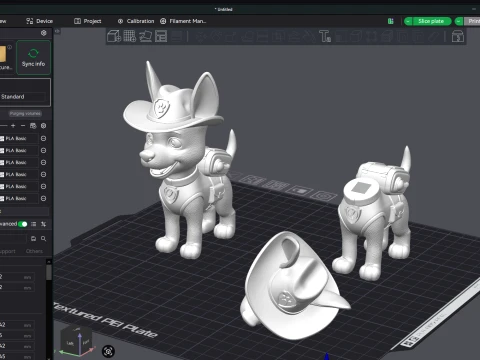Click the settings panel scrollbar
The width and height of the screenshot is (480, 360).
pos(49,273)
